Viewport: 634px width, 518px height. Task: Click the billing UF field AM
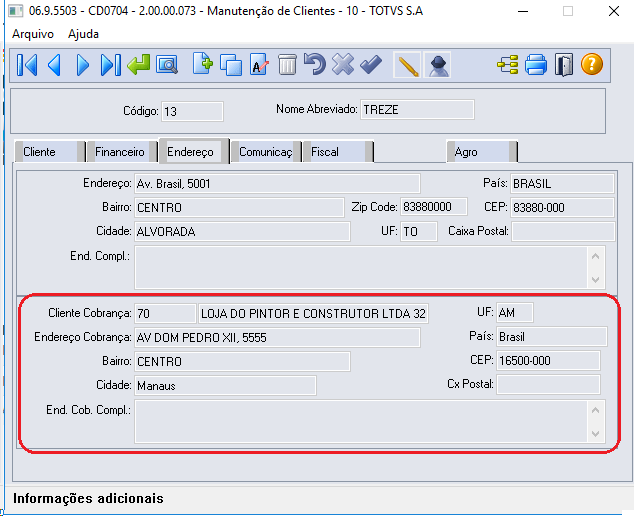515,312
